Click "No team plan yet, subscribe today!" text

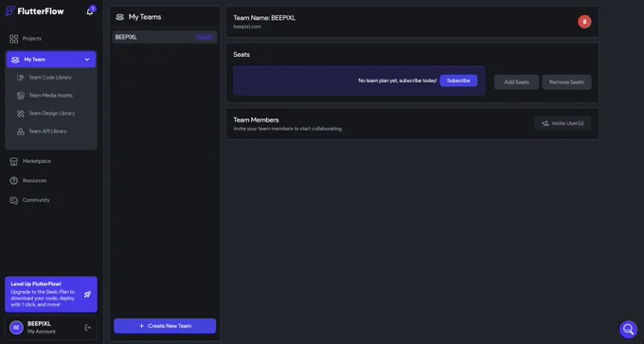(398, 81)
